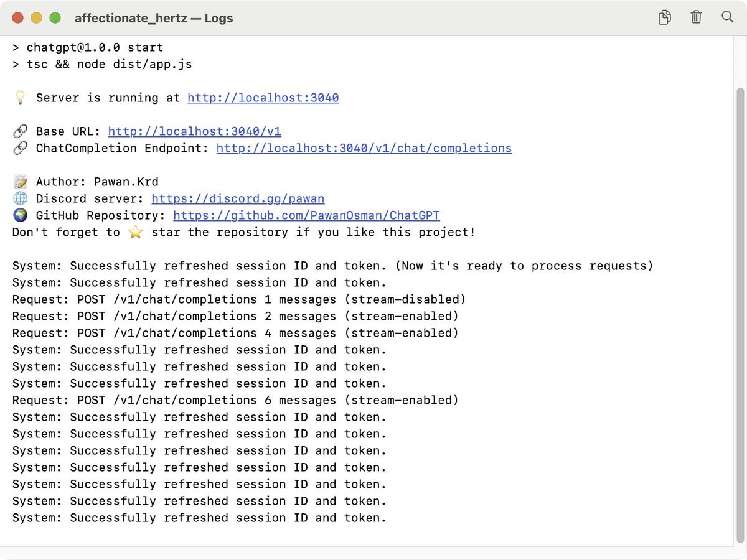Click the request line with '4 messages (stream-enabled)'

click(x=235, y=333)
